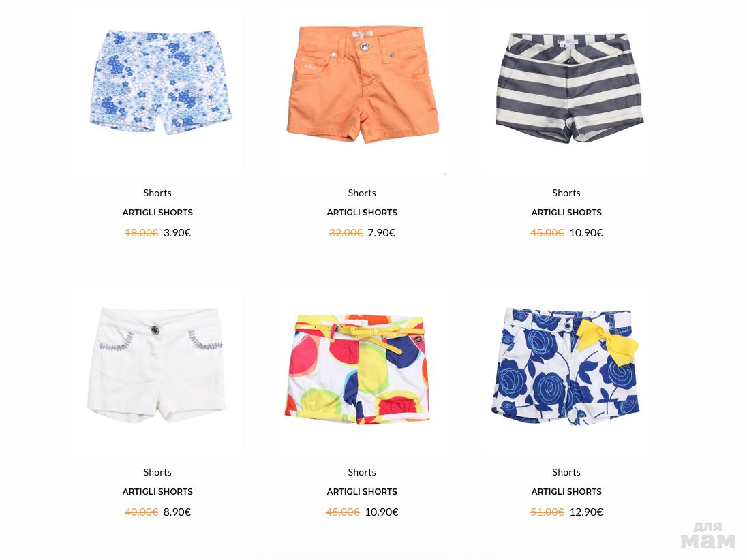Open the blue floral shorts product image
The height and width of the screenshot is (560, 747).
point(161,82)
